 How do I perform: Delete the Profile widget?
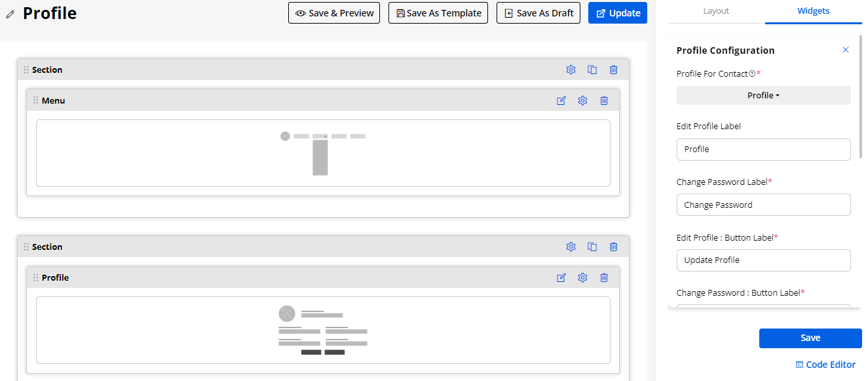click(x=604, y=277)
